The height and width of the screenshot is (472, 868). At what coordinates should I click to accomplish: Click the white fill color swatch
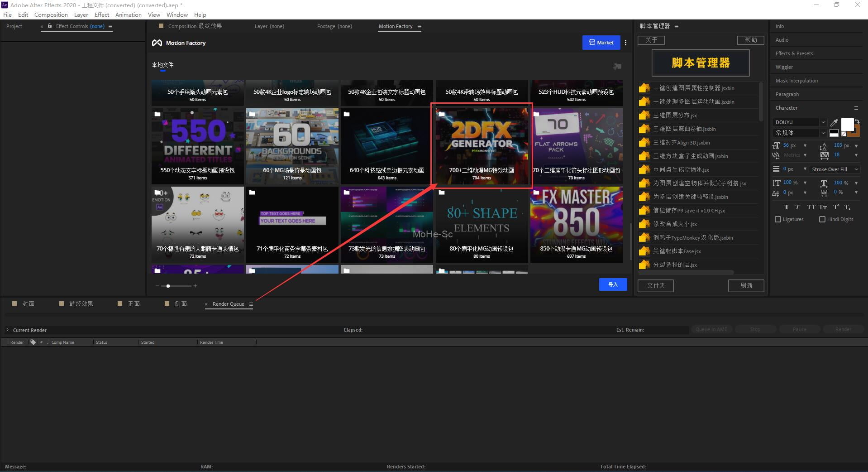847,124
